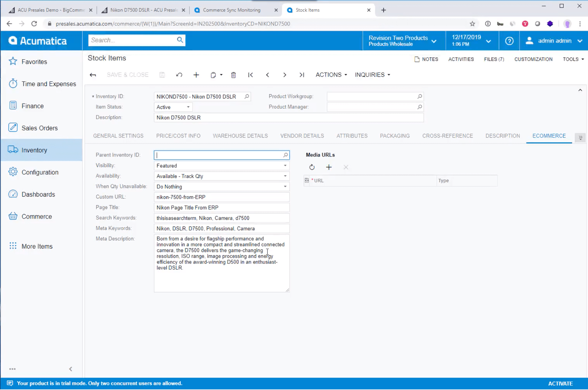The width and height of the screenshot is (588, 390).
Task: Open NOTES for this item
Action: point(426,59)
